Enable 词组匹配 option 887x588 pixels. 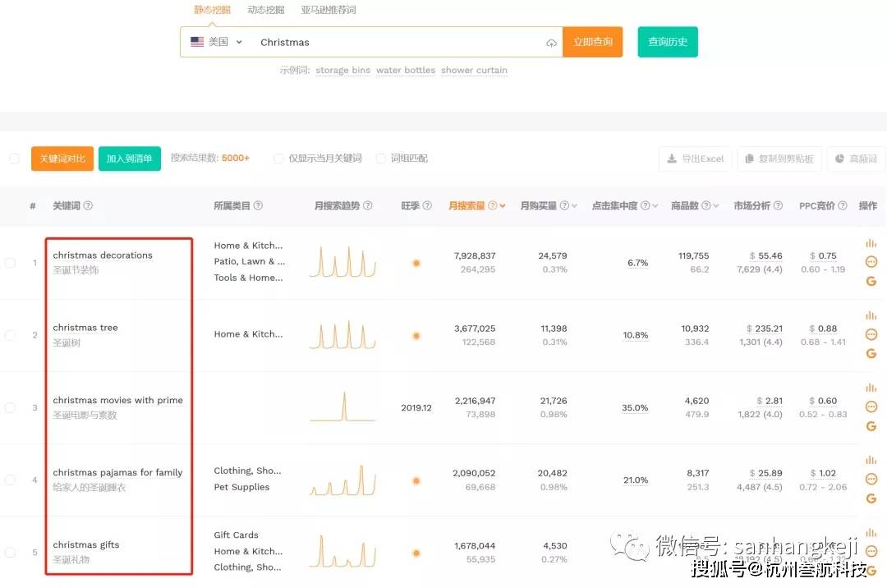(380, 158)
